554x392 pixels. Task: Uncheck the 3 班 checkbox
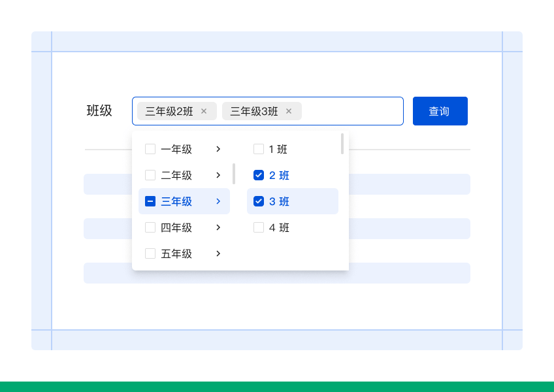[x=259, y=201]
